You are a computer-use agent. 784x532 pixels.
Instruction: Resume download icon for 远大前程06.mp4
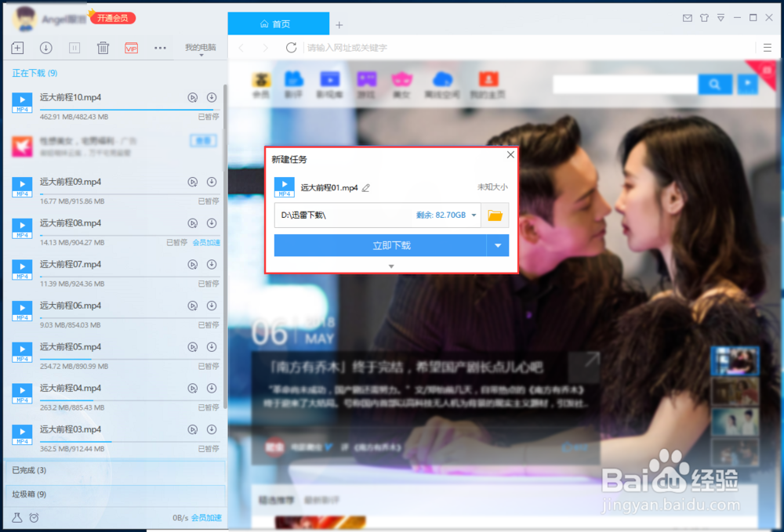(212, 306)
